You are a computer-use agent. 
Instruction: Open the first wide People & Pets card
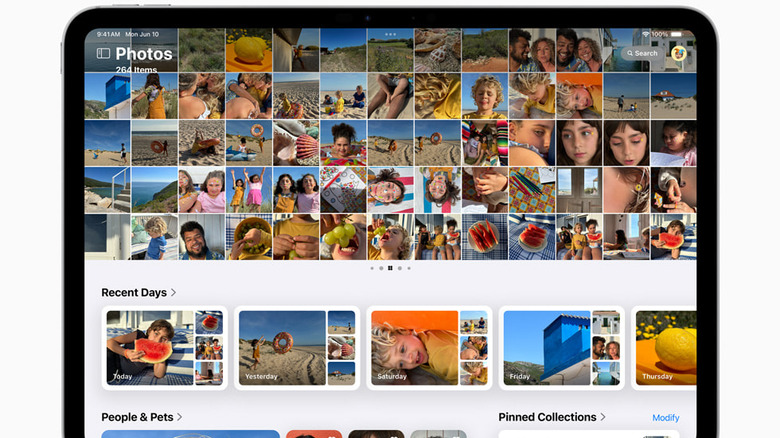pyautogui.click(x=191, y=434)
